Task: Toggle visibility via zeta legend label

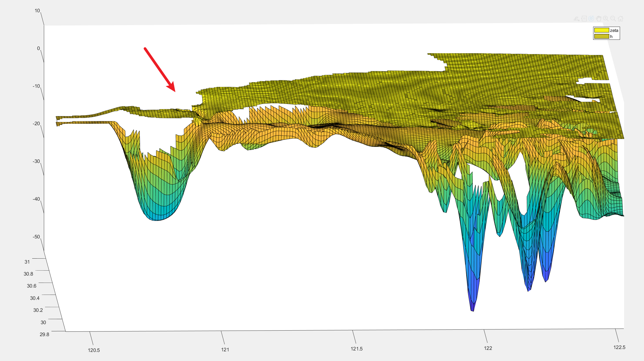Action: pyautogui.click(x=614, y=30)
